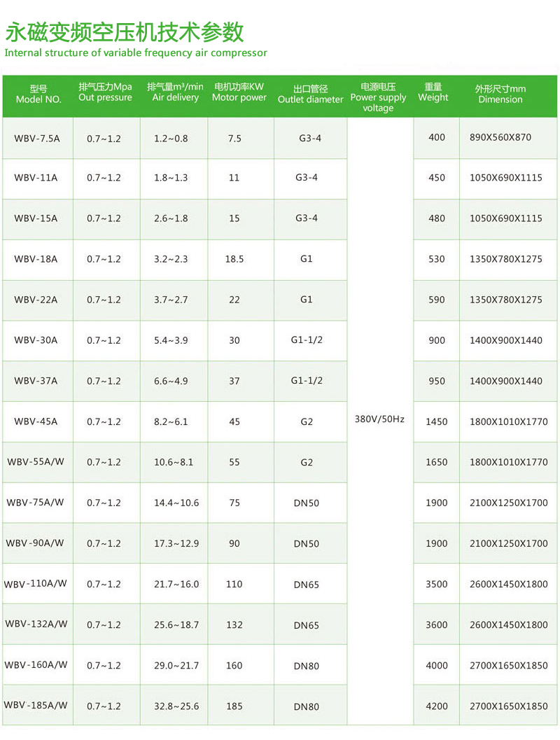The height and width of the screenshot is (740, 560).
Task: Select the Motor power column header
Action: (239, 92)
